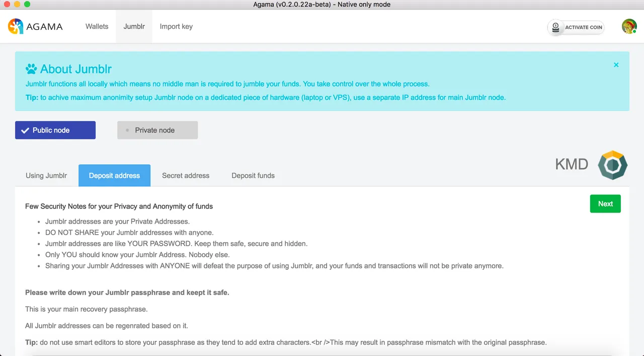This screenshot has width=644, height=356.
Task: Click the KMD Komodo hexagon logo
Action: pos(613,165)
